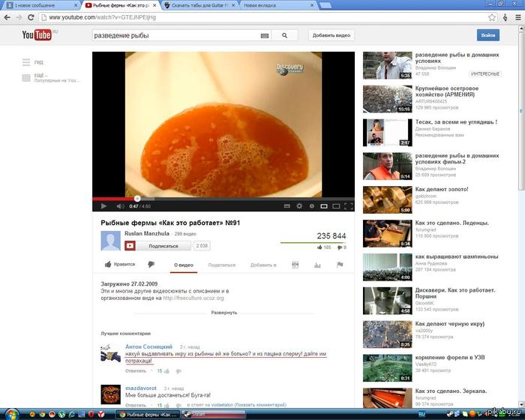Click the search magnifier button
This screenshot has height=420, width=525.
(x=284, y=35)
